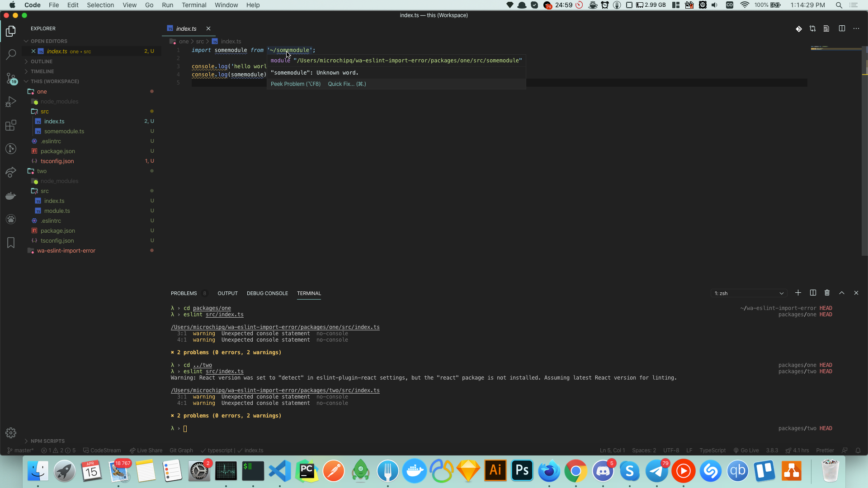Toggle maximize the terminal panel

pos(842,293)
